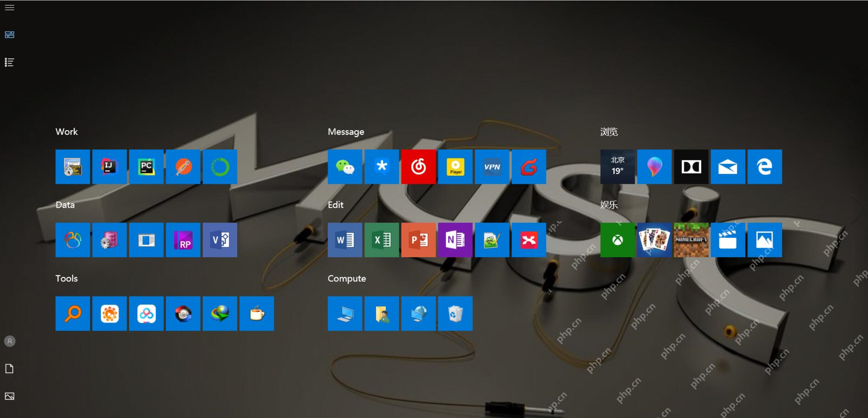Select the 娱乐 group heading
The height and width of the screenshot is (418, 868).
click(x=609, y=205)
